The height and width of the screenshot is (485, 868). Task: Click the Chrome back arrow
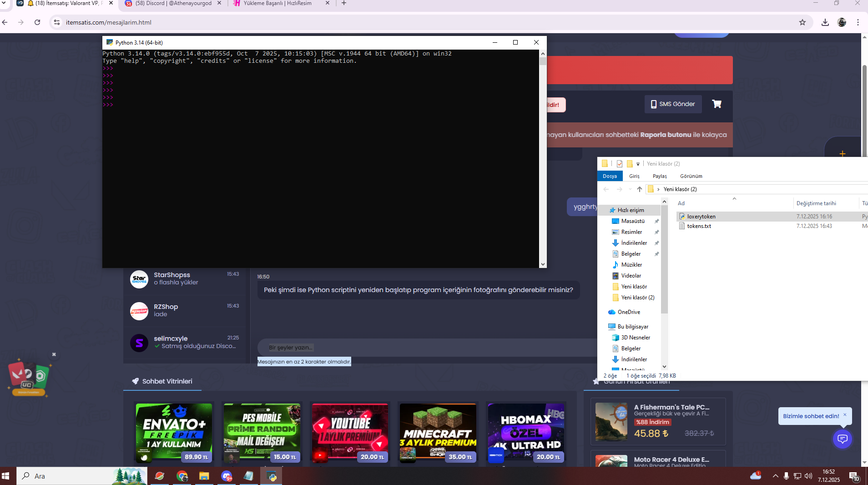coord(5,22)
